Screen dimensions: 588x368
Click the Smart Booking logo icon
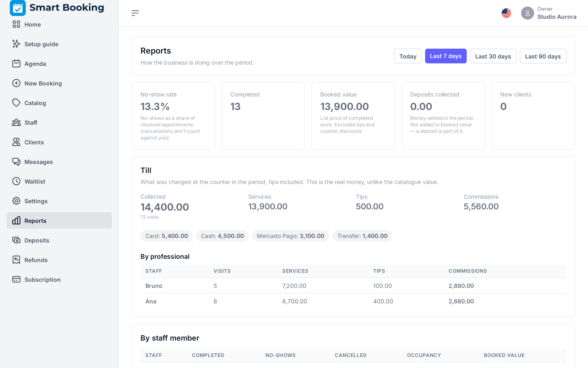[x=18, y=8]
